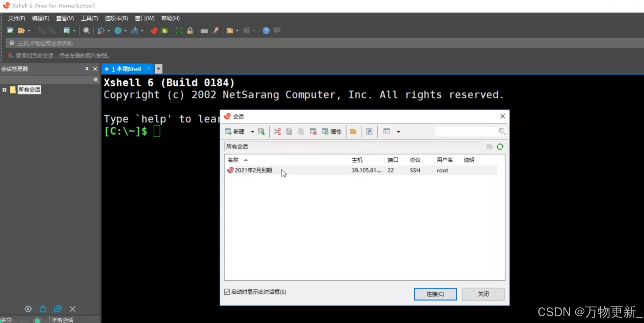Screen dimensions: 644x323
Task: Click the 关闭 button
Action: (483, 294)
